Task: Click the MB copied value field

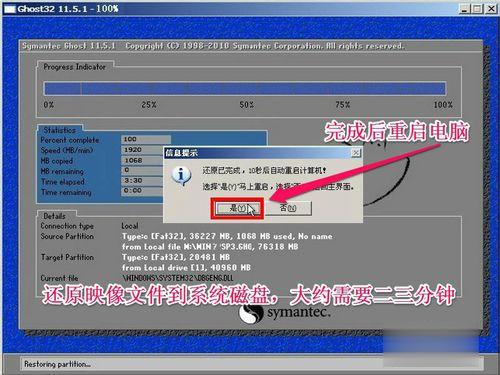Action: pos(142,160)
